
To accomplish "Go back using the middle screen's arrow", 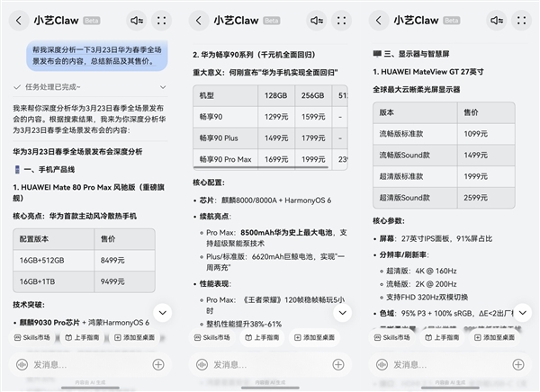I will coord(196,20).
